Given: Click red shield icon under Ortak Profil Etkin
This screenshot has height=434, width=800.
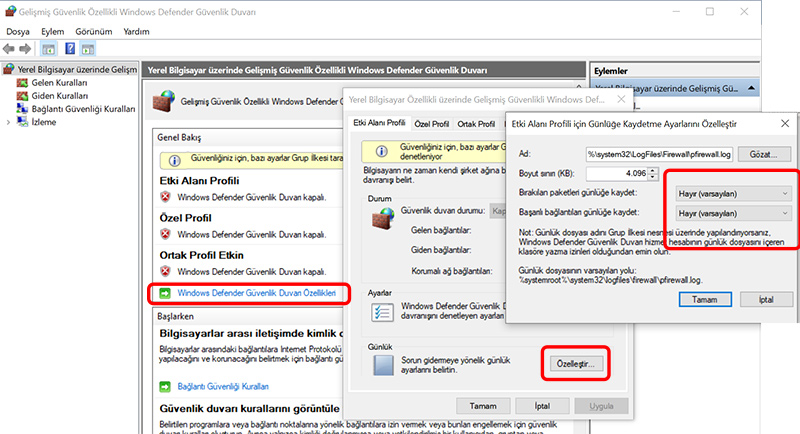Looking at the screenshot, I should (x=165, y=271).
